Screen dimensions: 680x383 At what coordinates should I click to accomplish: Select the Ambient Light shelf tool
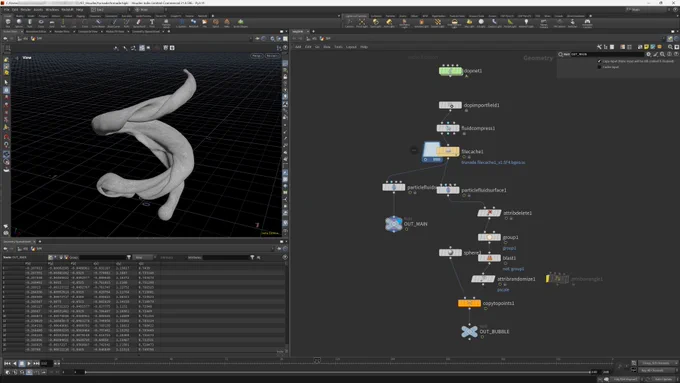click(526, 23)
